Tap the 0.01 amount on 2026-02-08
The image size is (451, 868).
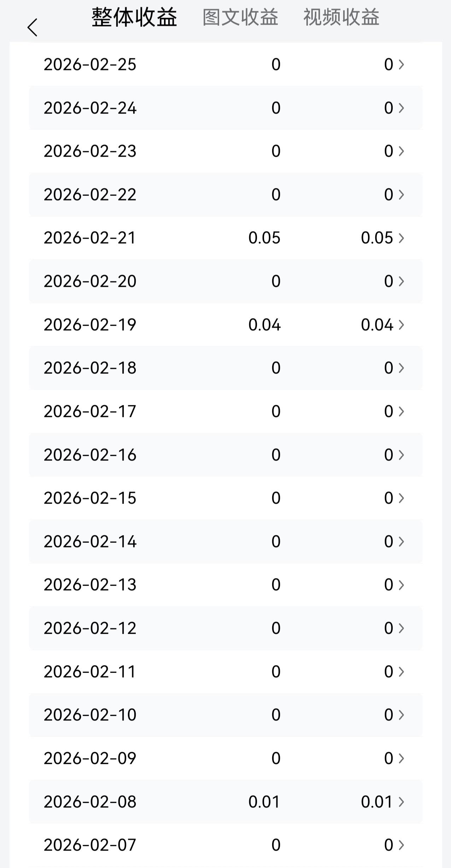264,802
